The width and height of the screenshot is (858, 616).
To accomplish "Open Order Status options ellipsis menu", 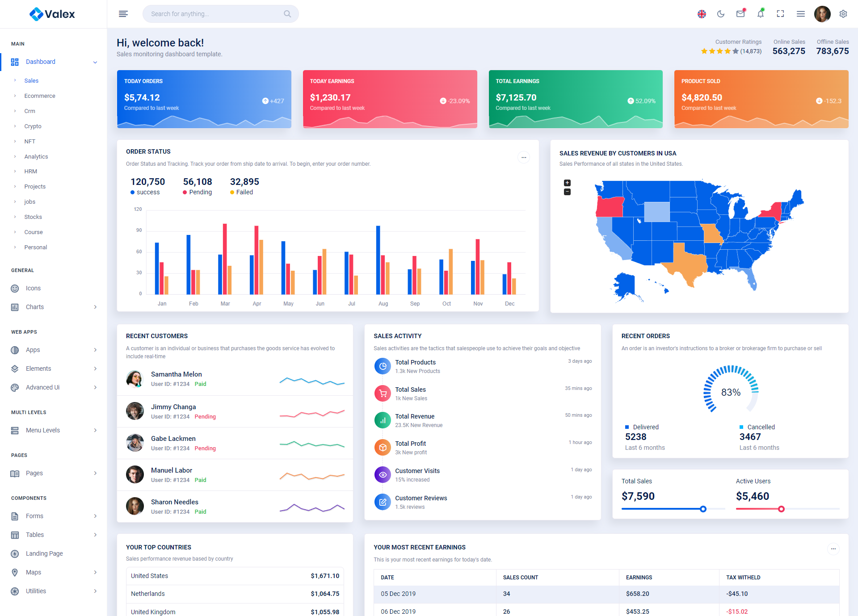I will (x=524, y=157).
